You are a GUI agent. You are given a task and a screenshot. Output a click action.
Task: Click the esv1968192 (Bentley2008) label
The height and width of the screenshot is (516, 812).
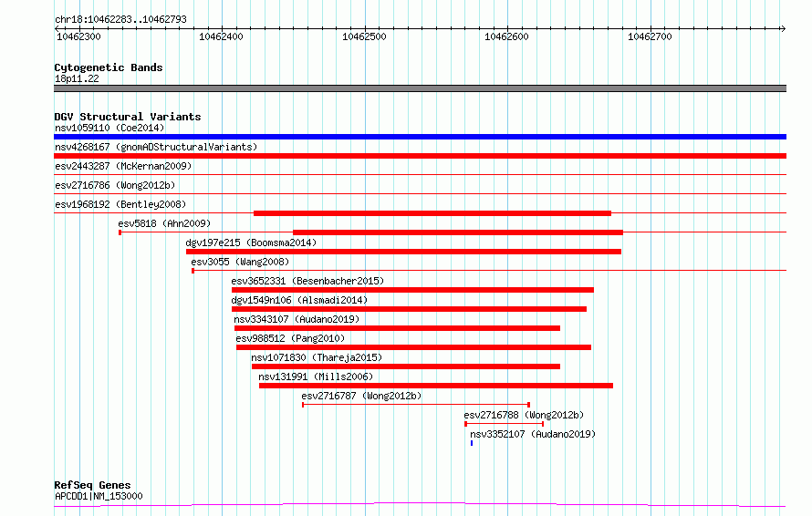click(120, 204)
